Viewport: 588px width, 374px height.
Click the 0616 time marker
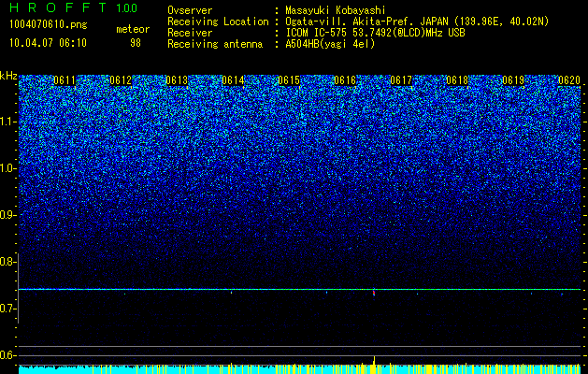tap(345, 80)
